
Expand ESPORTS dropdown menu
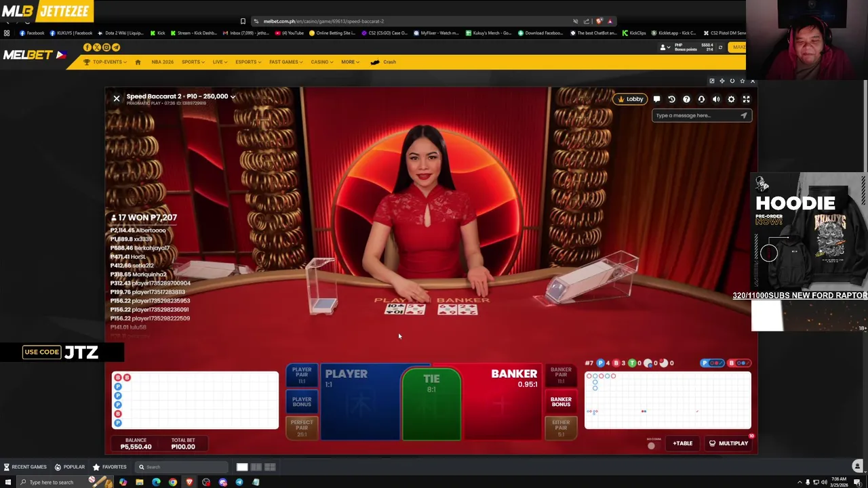coord(248,62)
